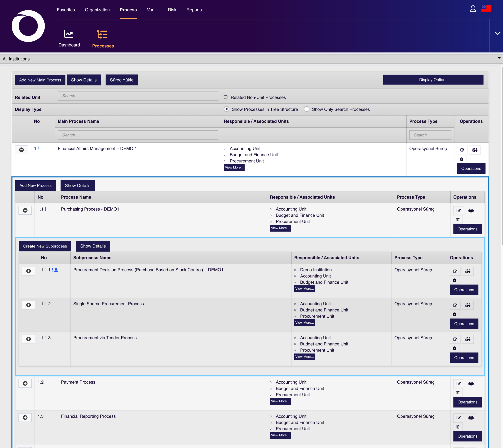Click the Display Options button
This screenshot has width=503, height=448.
(x=433, y=80)
